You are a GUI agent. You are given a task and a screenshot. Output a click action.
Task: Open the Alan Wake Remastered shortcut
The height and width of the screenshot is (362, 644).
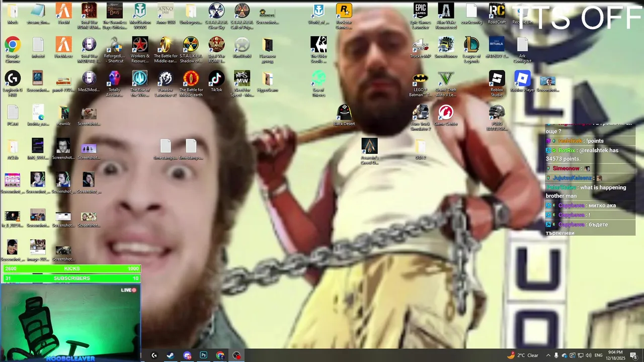click(x=446, y=16)
